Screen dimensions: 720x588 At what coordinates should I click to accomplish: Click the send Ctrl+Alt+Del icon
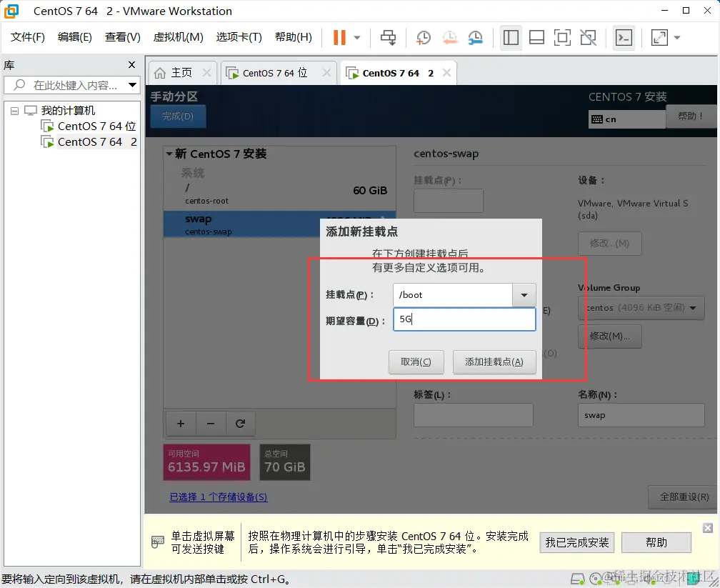click(624, 38)
